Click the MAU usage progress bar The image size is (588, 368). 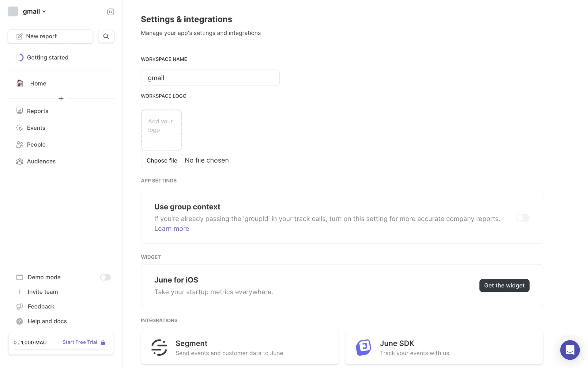point(61,350)
